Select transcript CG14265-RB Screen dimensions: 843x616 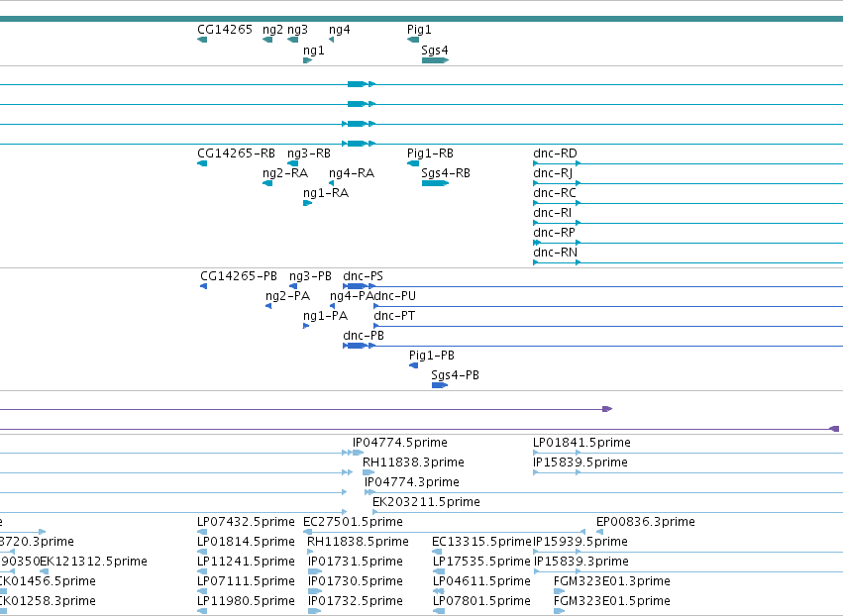coord(236,154)
